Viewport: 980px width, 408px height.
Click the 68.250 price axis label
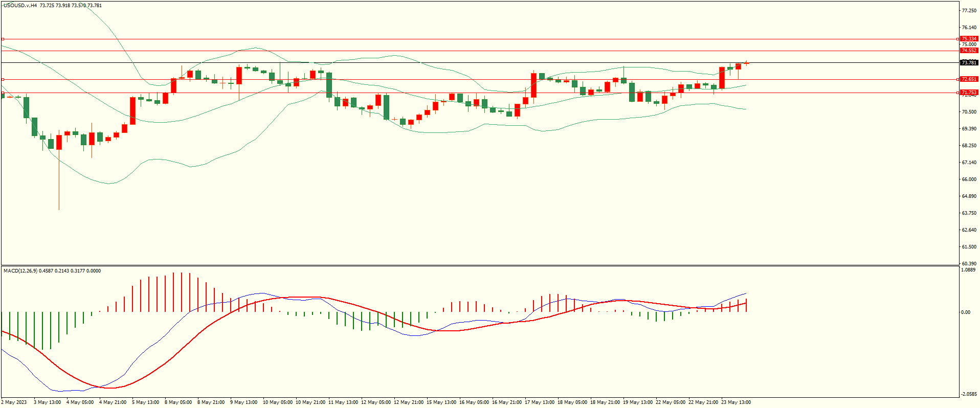pos(969,146)
